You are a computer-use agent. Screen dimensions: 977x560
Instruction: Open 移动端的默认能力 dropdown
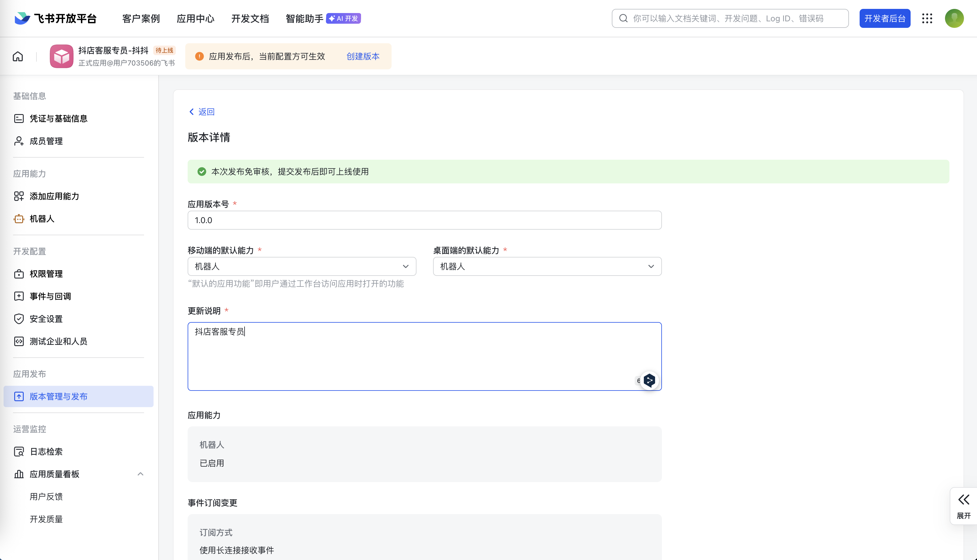pyautogui.click(x=301, y=267)
